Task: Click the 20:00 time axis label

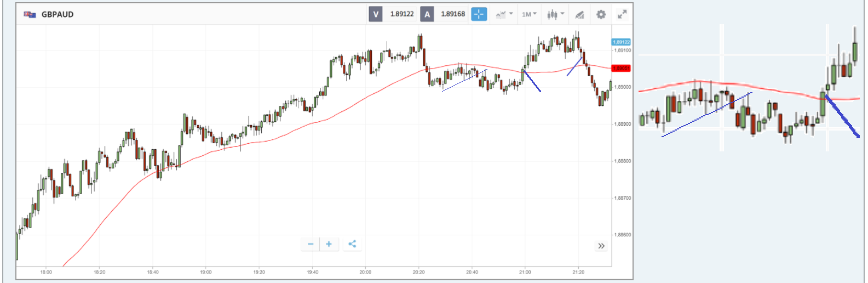Action: (365, 272)
